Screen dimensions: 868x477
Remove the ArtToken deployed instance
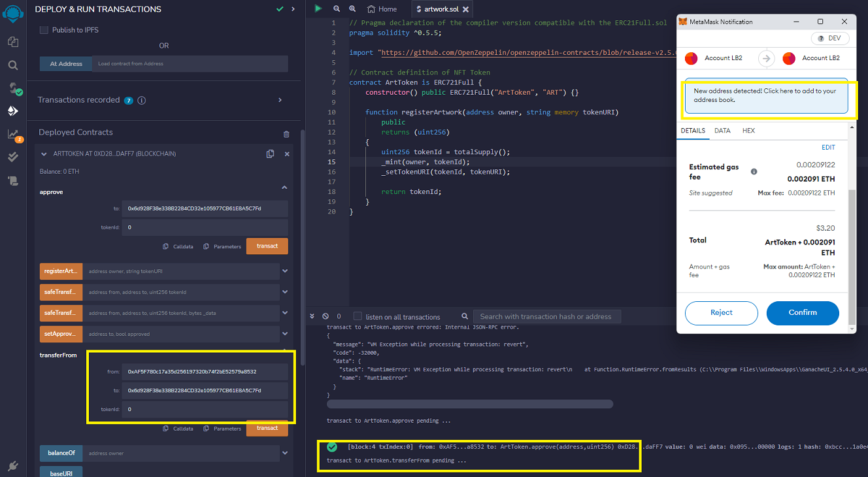(286, 154)
